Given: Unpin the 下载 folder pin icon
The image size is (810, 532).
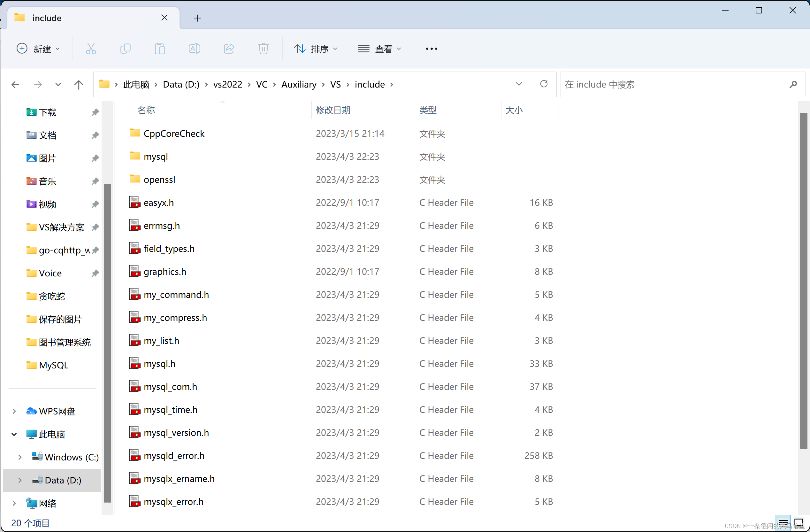Looking at the screenshot, I should click(95, 112).
